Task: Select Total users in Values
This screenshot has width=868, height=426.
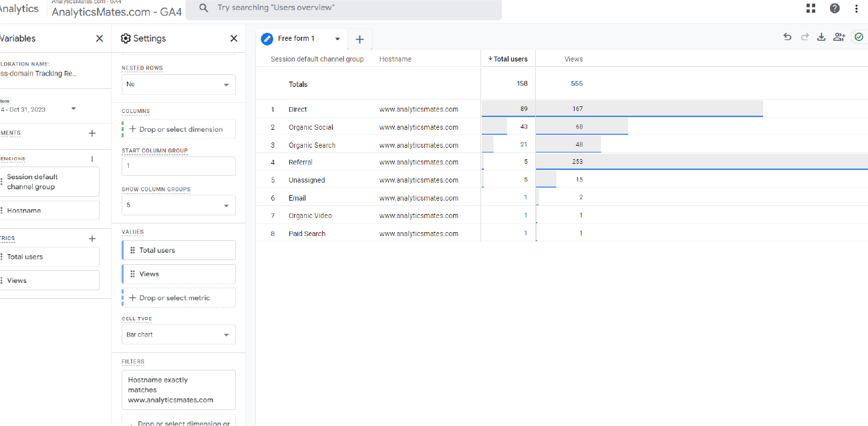Action: 178,250
